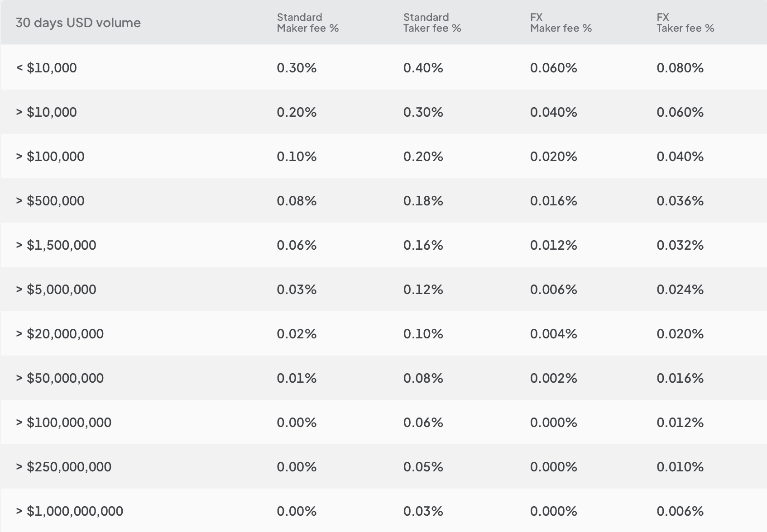This screenshot has height=532, width=767.
Task: Select the Standard Maker fee % column header
Action: (x=307, y=23)
